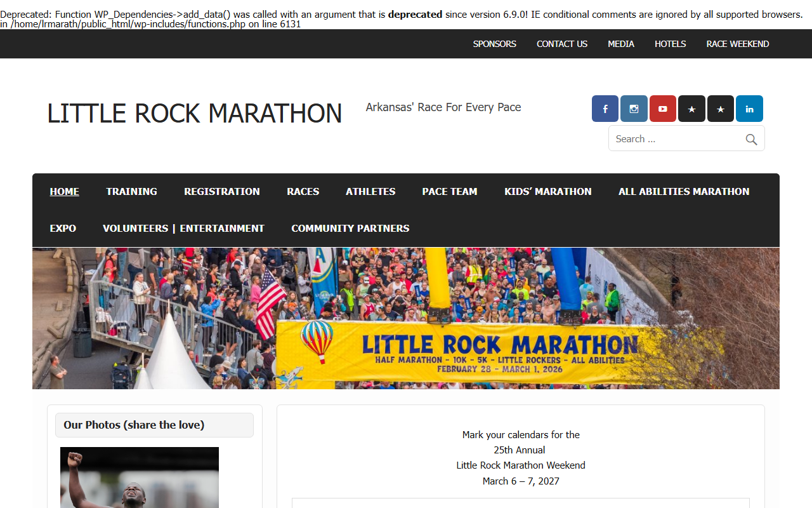Select the Home menu item
This screenshot has height=508, width=812.
pyautogui.click(x=65, y=191)
